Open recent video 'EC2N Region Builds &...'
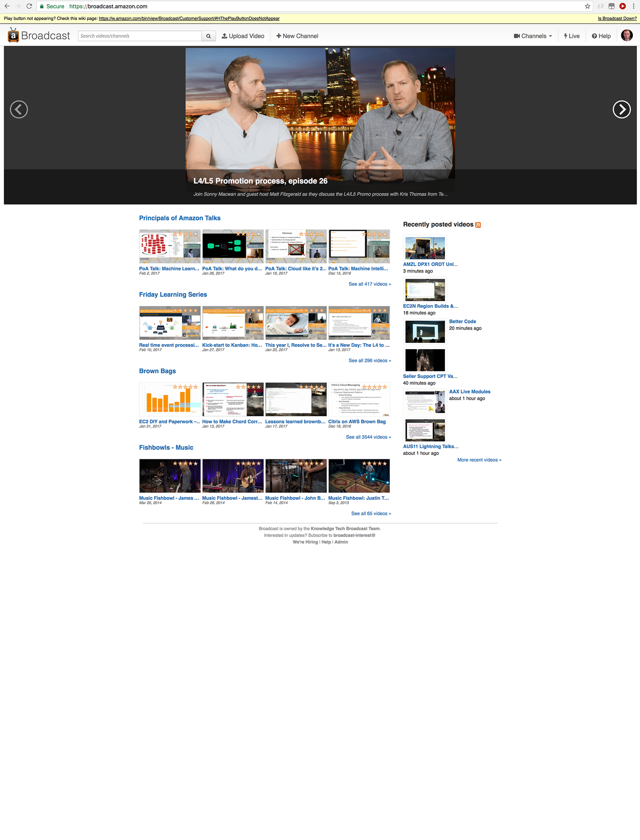Screen dimensions: 640x840 pos(431,306)
